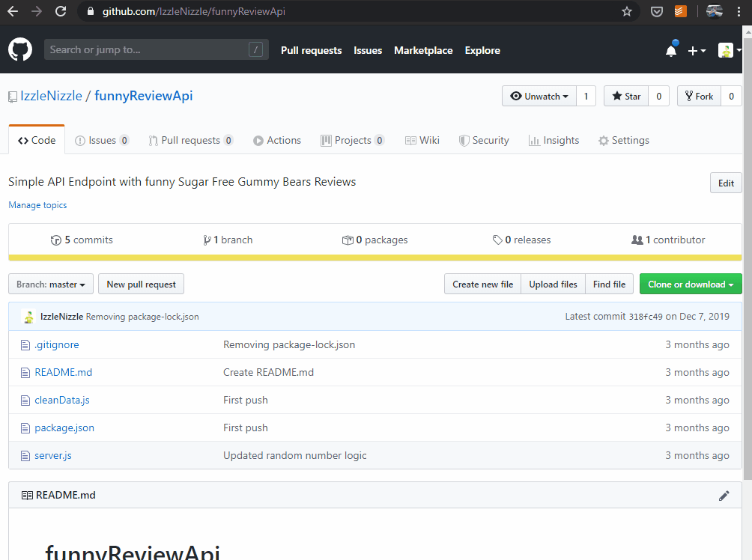The image size is (752, 560).
Task: Open the Security tab
Action: 484,140
